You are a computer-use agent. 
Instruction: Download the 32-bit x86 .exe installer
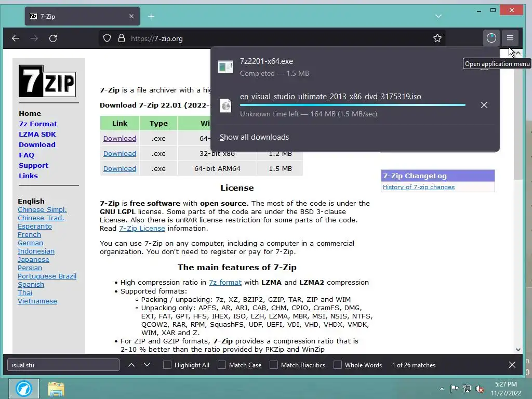click(120, 153)
